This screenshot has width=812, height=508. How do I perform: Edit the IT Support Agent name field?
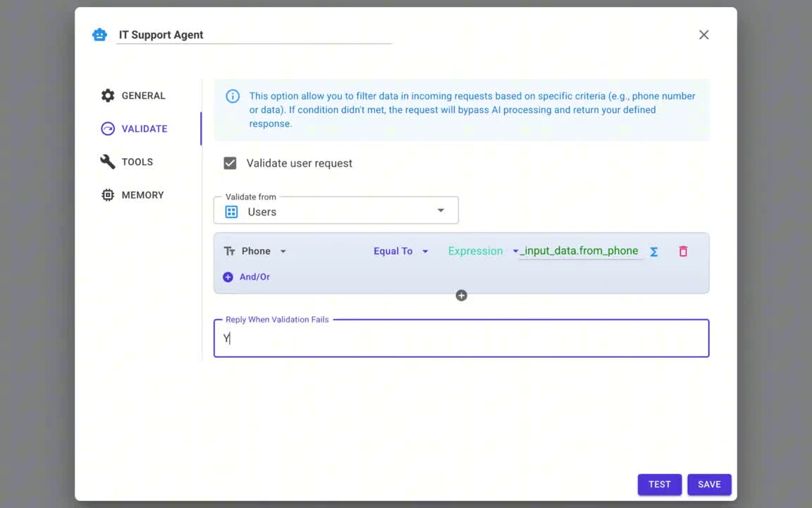click(254, 35)
